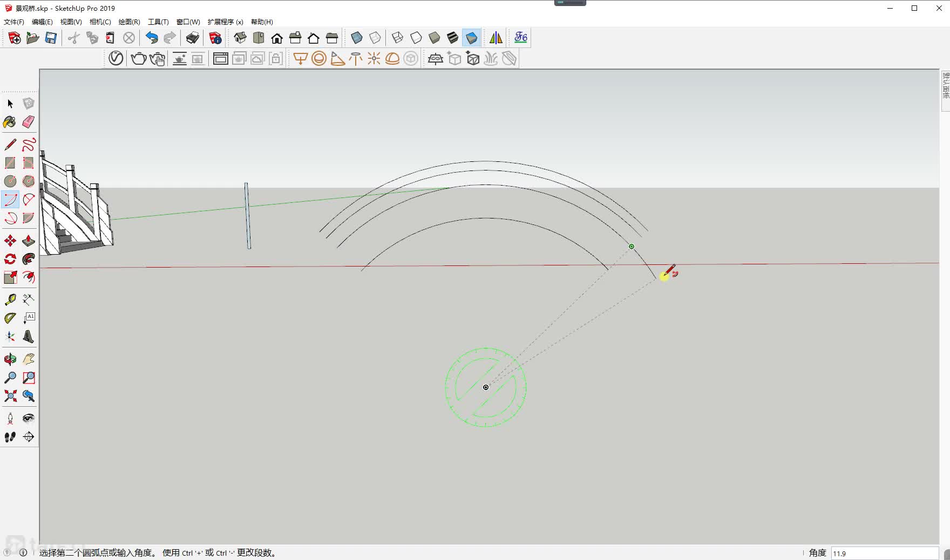
Task: Open the 绘图(R) menu
Action: click(x=130, y=22)
